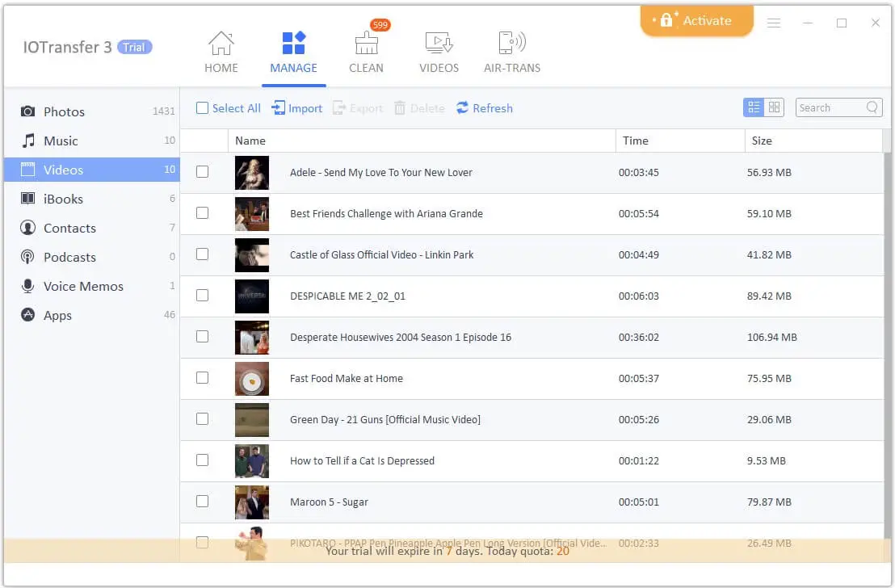Viewport: 895px width, 588px height.
Task: Open iBooks in the sidebar
Action: [92, 199]
